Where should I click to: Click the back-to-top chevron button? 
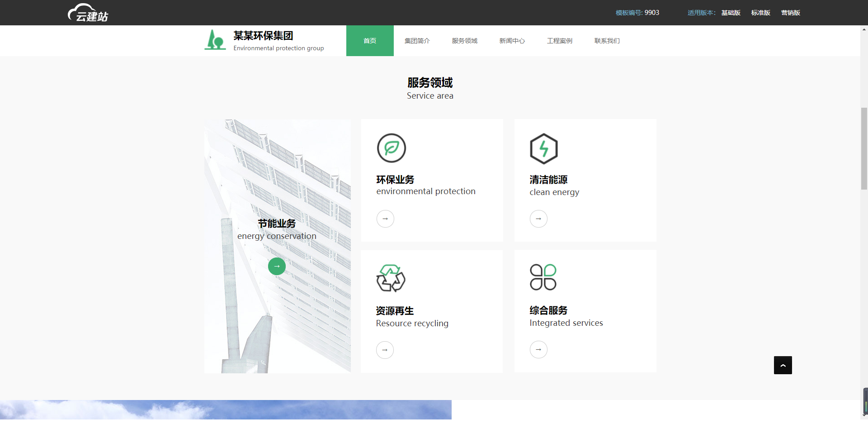click(x=783, y=365)
